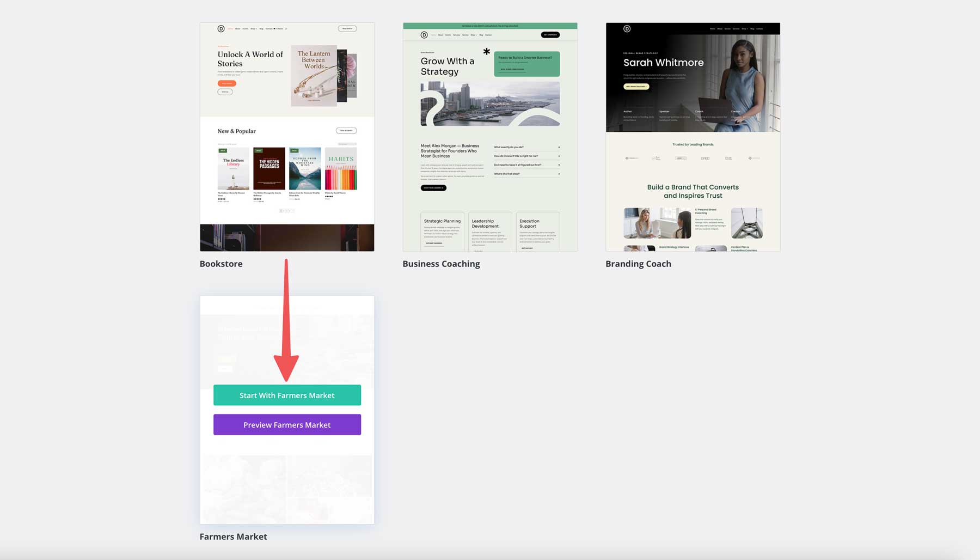
Task: Select the View All Books button
Action: pyautogui.click(x=347, y=130)
